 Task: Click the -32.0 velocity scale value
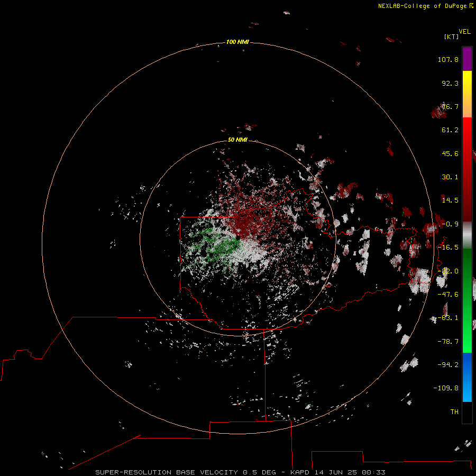448,271
